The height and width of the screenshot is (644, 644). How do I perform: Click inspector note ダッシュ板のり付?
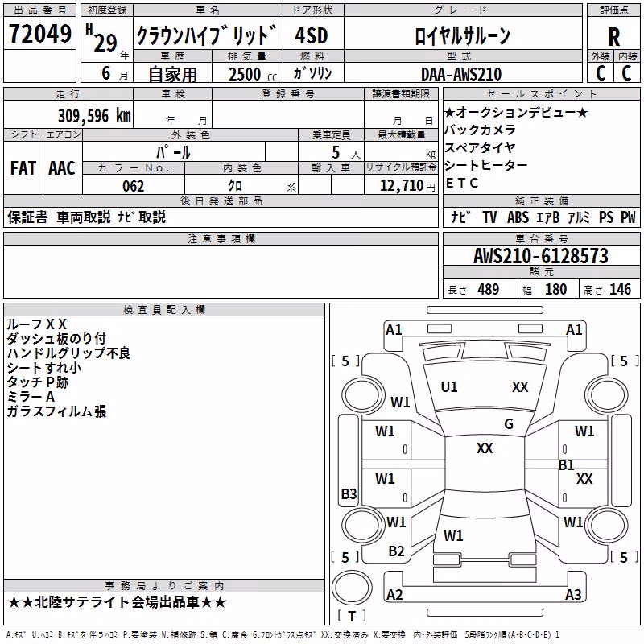[x=56, y=339]
